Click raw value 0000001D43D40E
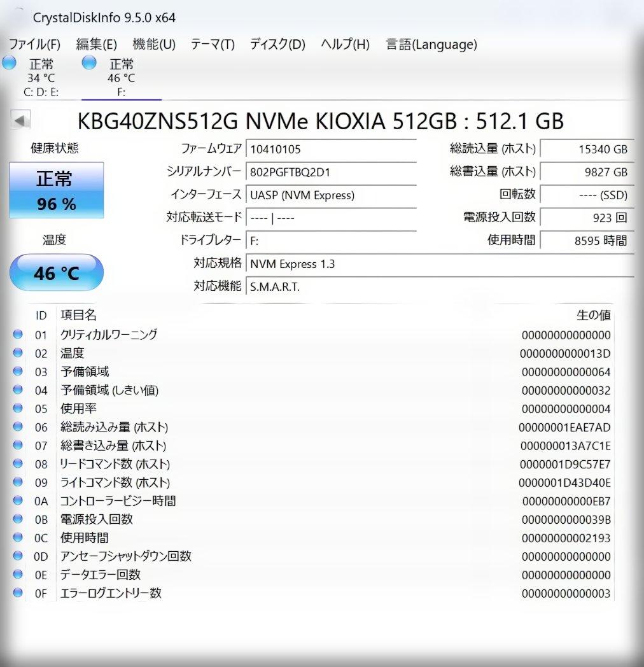The width and height of the screenshot is (644, 667). click(564, 483)
